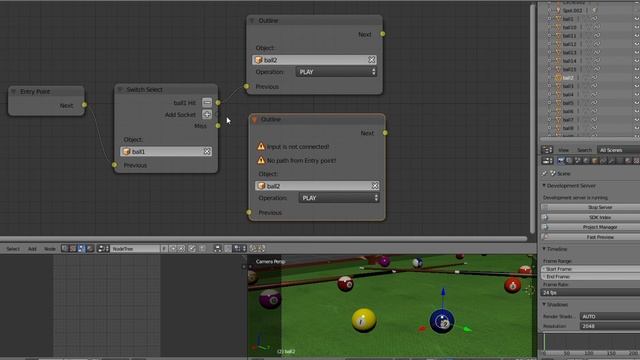The height and width of the screenshot is (360, 640).
Task: Open the snap element dropdown in header
Action: tap(239, 249)
